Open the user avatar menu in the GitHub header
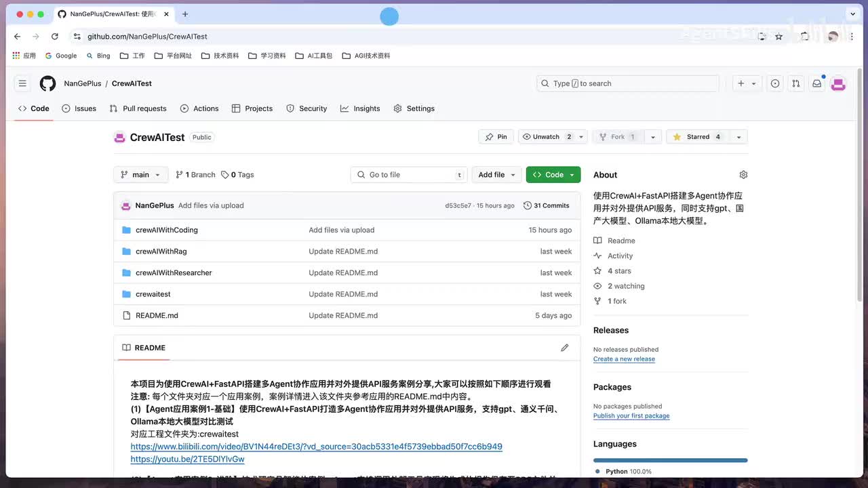The width and height of the screenshot is (868, 488). (x=838, y=83)
